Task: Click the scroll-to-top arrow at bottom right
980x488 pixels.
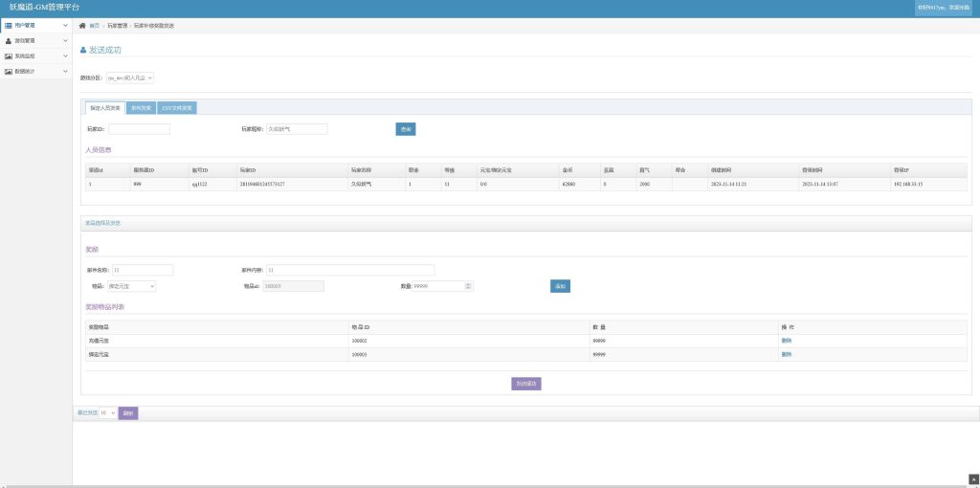Action: (x=972, y=477)
